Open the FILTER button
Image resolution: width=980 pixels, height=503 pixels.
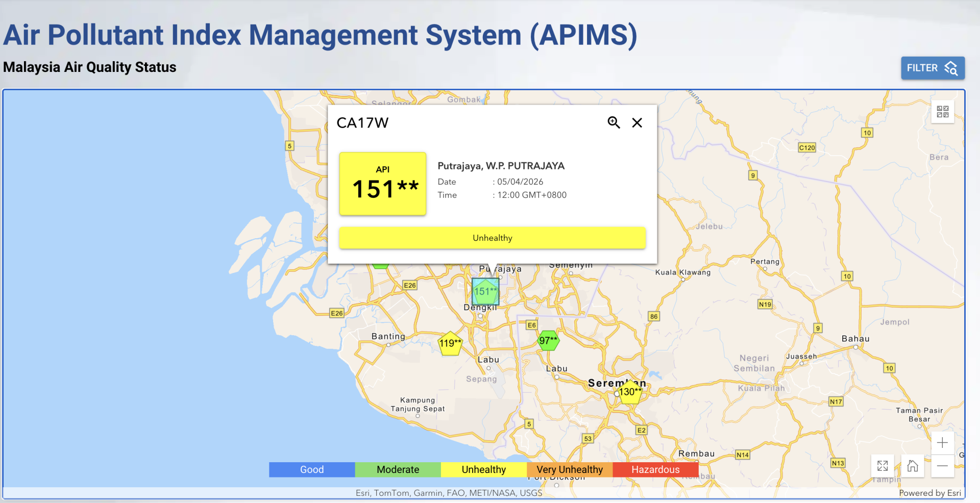pos(932,68)
